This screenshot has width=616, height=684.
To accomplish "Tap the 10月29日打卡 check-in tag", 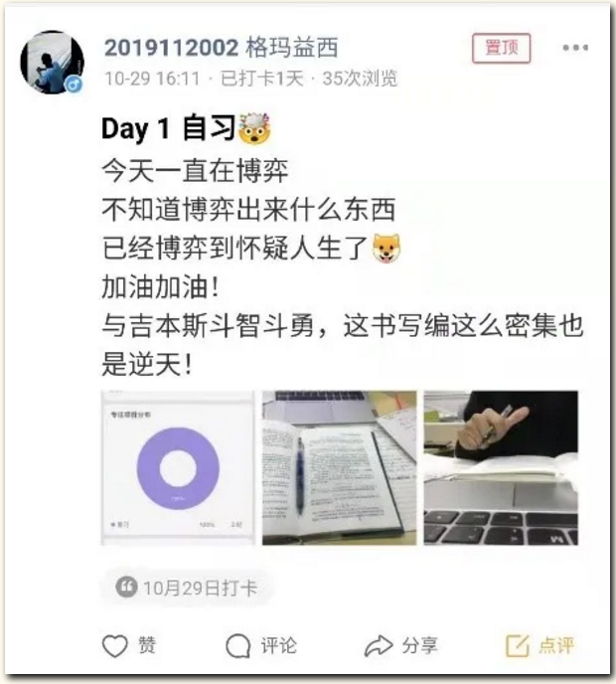I will point(188,588).
